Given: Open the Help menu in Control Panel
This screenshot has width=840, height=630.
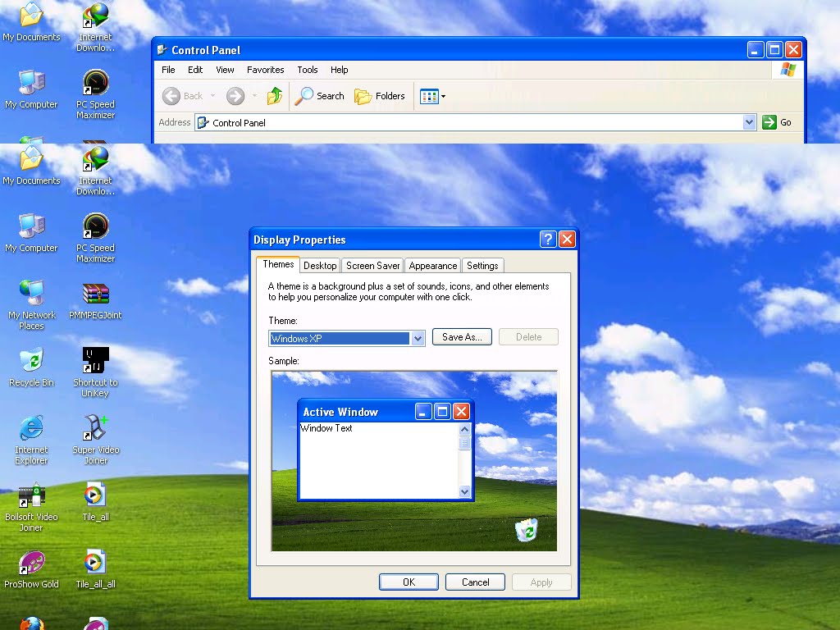Looking at the screenshot, I should tap(339, 70).
